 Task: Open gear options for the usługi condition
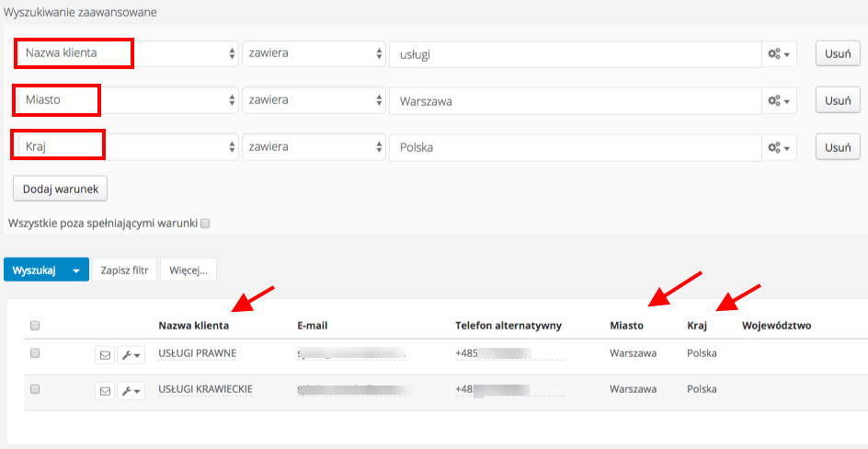coord(781,53)
